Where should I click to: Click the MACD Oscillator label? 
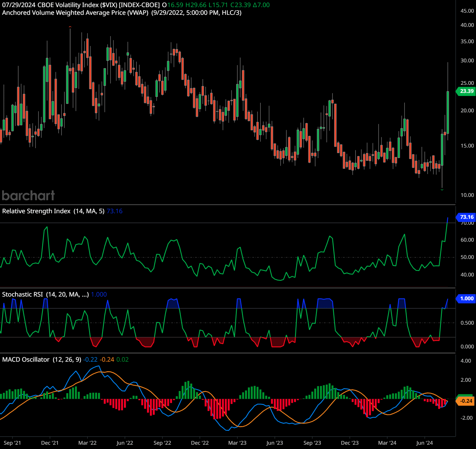(42, 360)
